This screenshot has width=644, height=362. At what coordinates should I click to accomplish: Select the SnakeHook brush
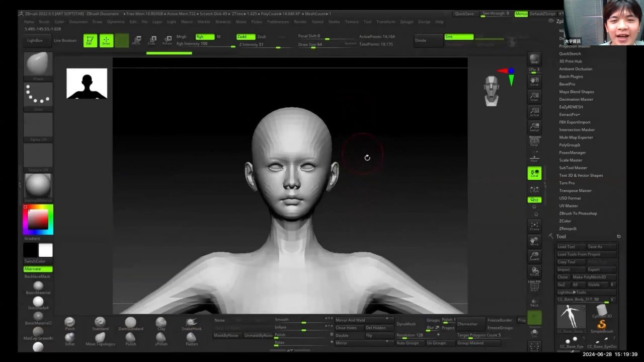point(191,323)
